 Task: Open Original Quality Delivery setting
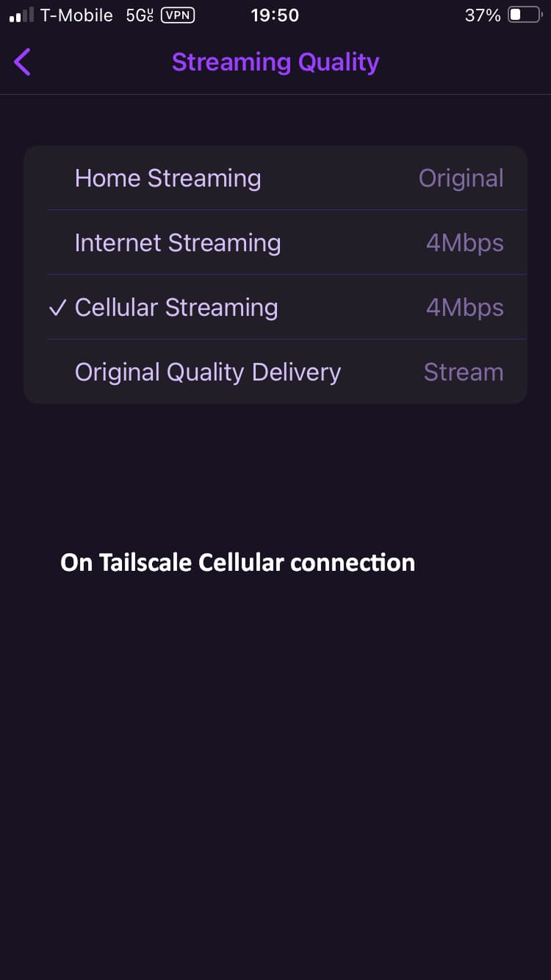point(208,372)
